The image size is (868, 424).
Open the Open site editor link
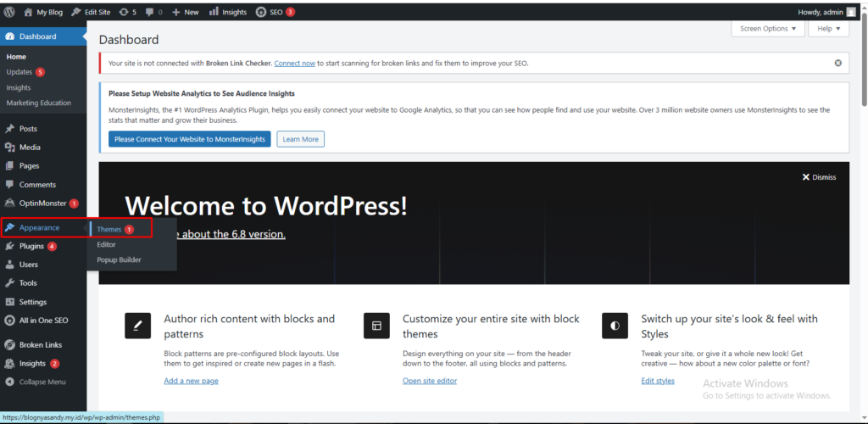point(430,381)
